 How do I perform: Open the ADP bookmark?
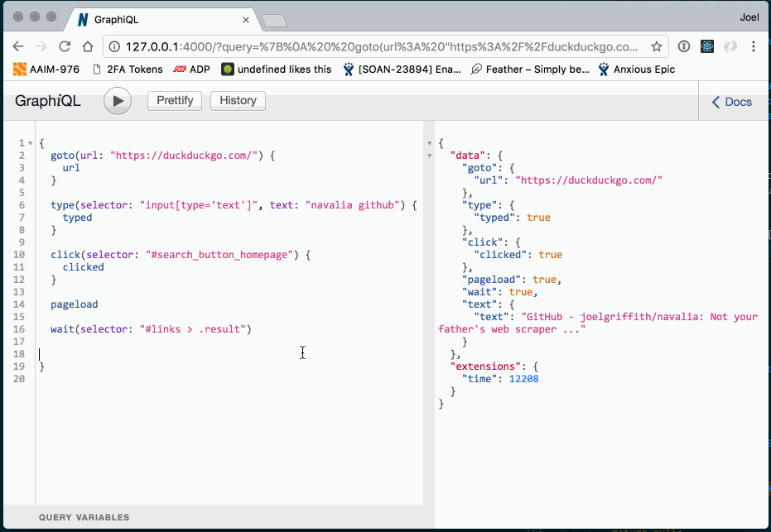(192, 69)
